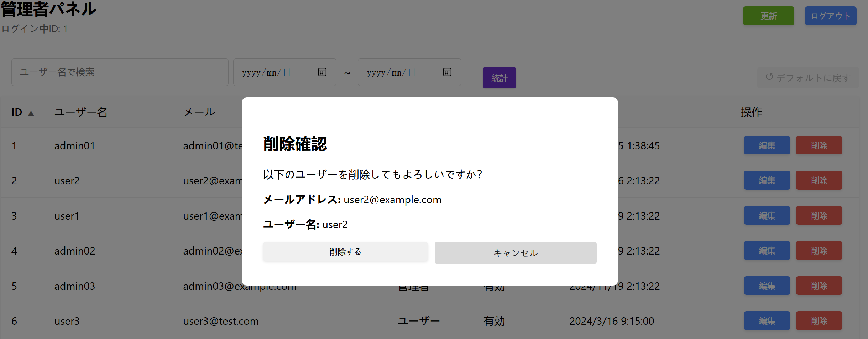
Task: Confirm deletion with 削除する button
Action: point(345,252)
